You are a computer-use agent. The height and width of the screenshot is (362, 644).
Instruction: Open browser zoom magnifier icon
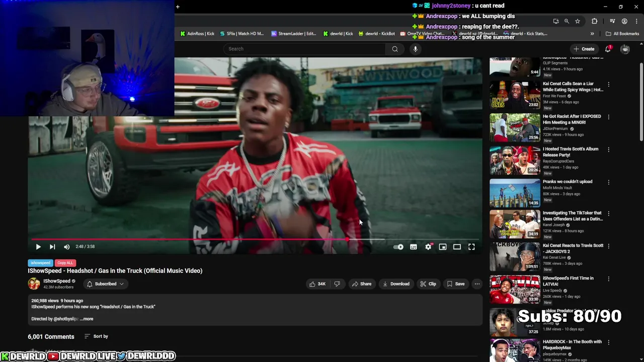(x=567, y=21)
